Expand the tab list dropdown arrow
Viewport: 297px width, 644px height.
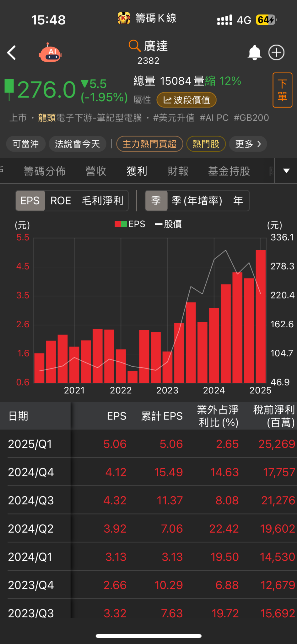coord(286,171)
